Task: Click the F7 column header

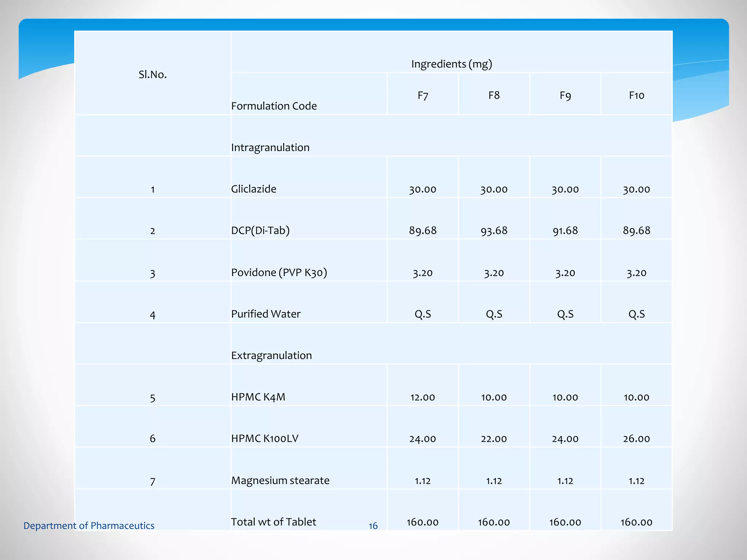Action: (x=423, y=96)
